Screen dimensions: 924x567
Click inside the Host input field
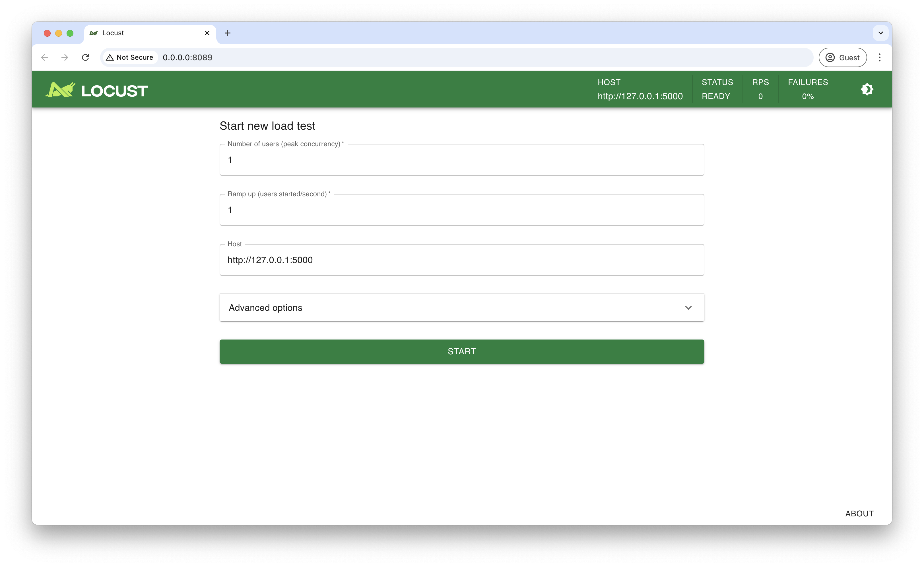[x=462, y=260]
